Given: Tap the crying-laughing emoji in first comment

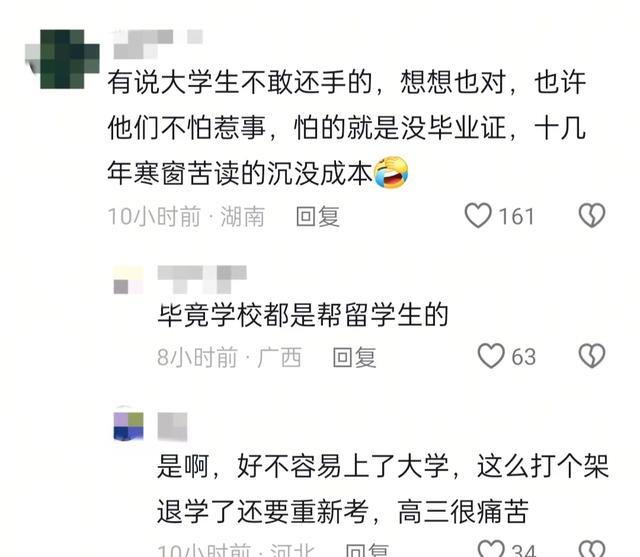Looking at the screenshot, I should point(391,172).
